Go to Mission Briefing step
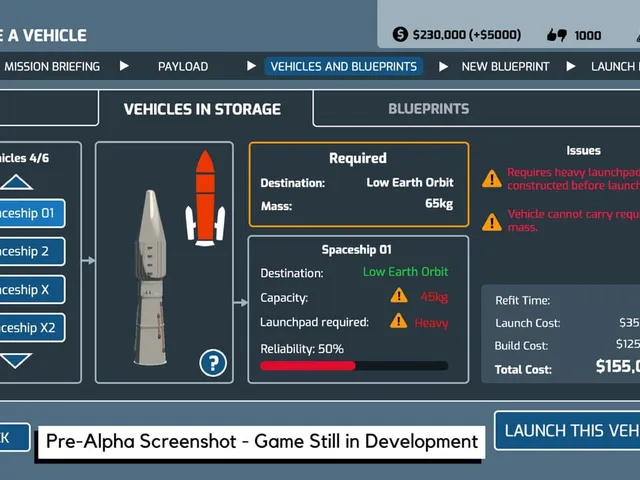 [x=52, y=67]
